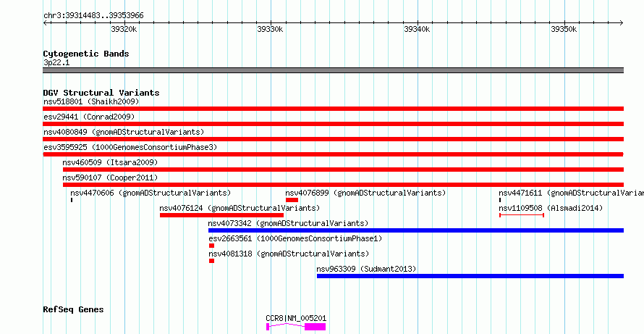Open the esv3595925 (1000GenomesConsortiumPhase3) label
The width and height of the screenshot is (644, 334).
click(x=130, y=147)
